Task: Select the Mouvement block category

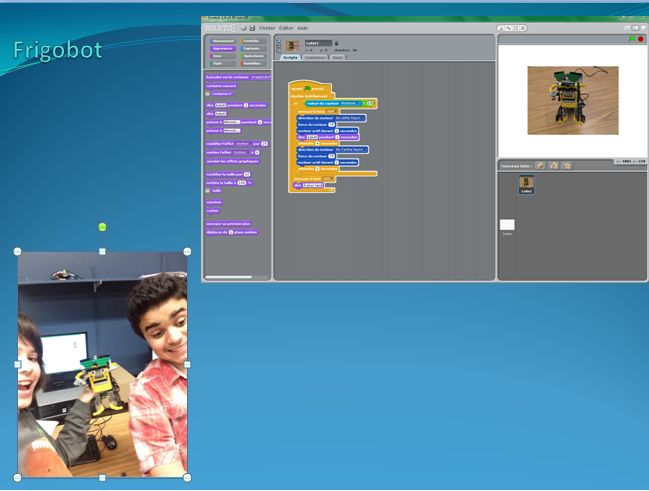Action: [223, 41]
